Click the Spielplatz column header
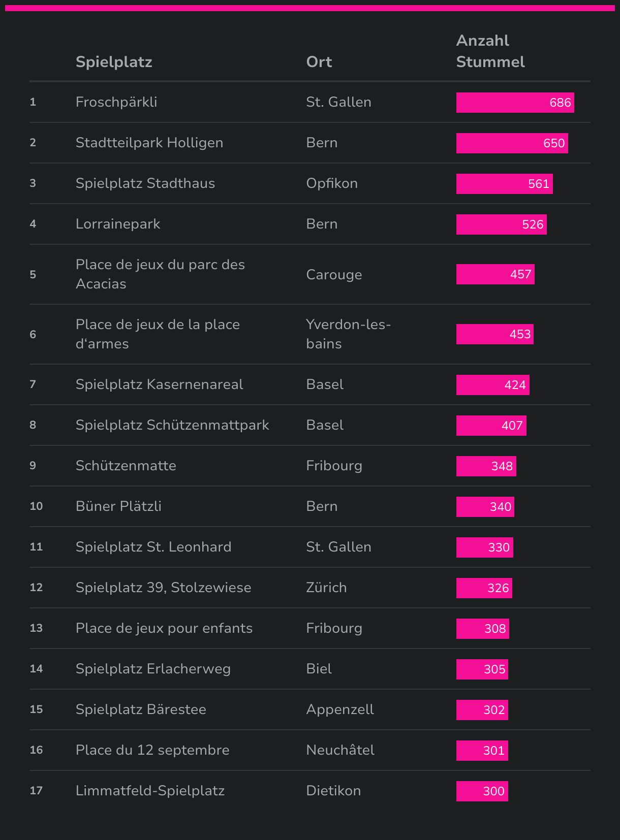Screen dimensions: 620x840 (114, 62)
